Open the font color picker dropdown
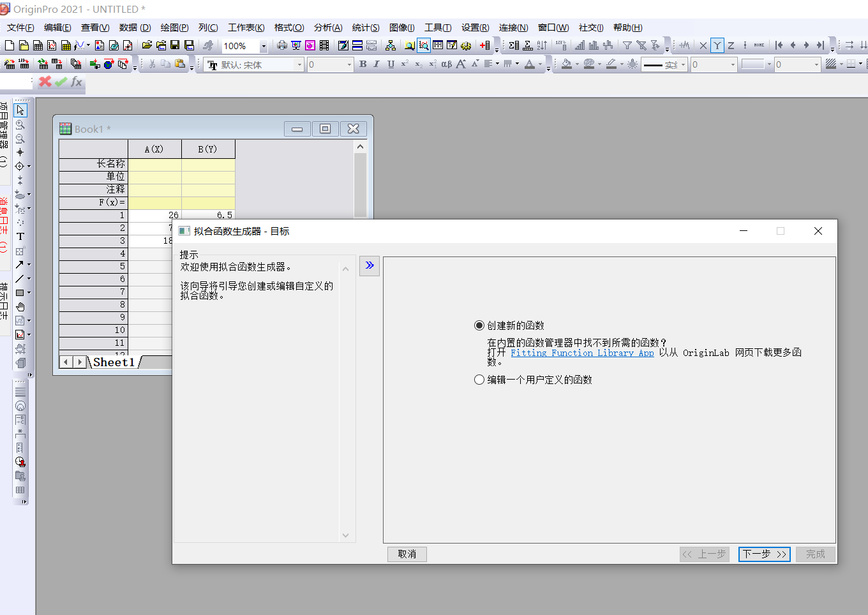This screenshot has height=615, width=868. 541,64
